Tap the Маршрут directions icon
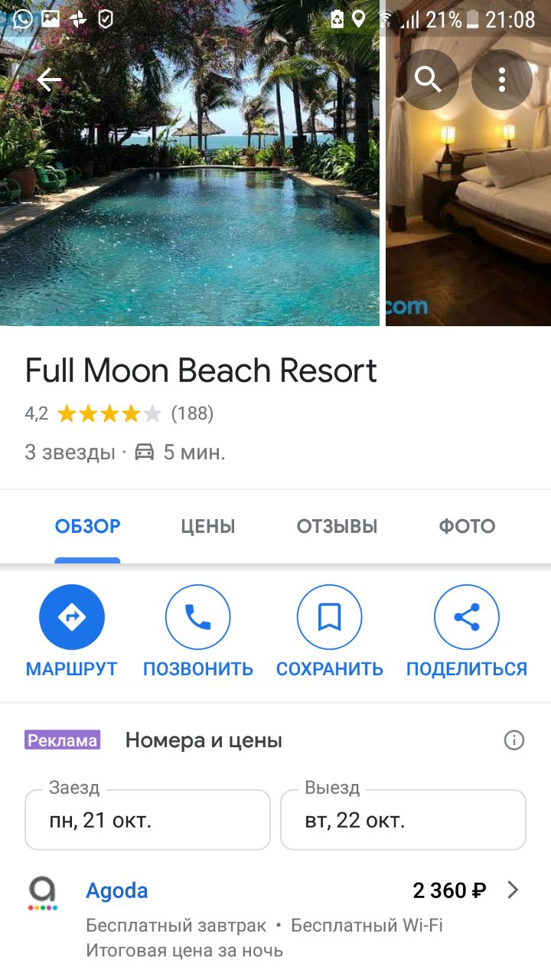 point(72,617)
